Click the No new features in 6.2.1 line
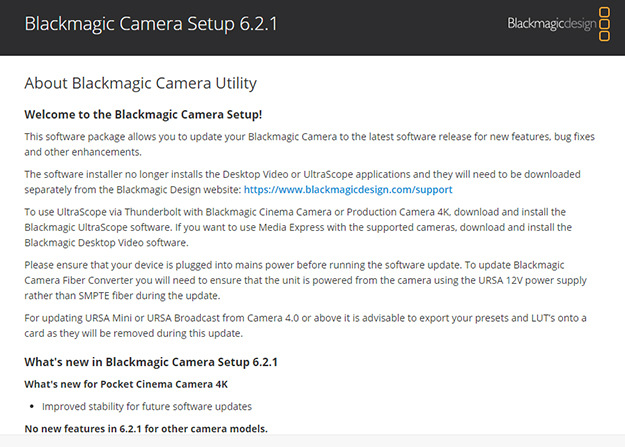 (x=145, y=428)
